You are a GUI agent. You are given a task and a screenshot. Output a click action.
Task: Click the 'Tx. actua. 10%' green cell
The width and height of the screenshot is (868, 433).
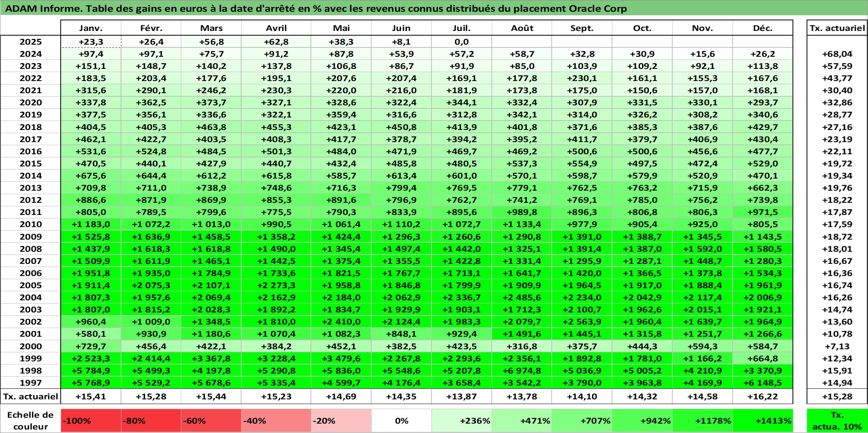(837, 421)
